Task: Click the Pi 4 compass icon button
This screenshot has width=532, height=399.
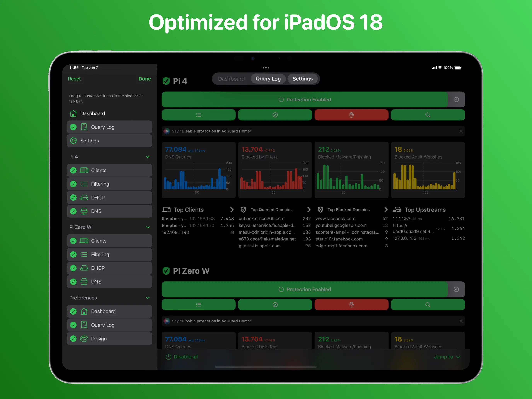Action: click(275, 115)
